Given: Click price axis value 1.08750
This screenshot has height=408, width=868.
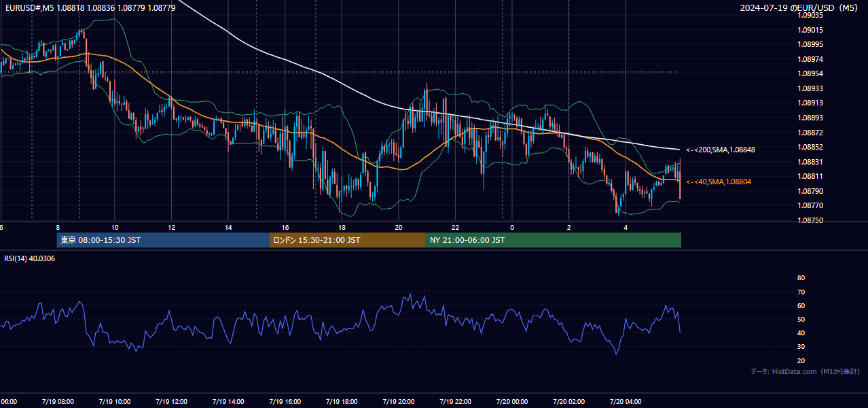Looking at the screenshot, I should coord(810,220).
